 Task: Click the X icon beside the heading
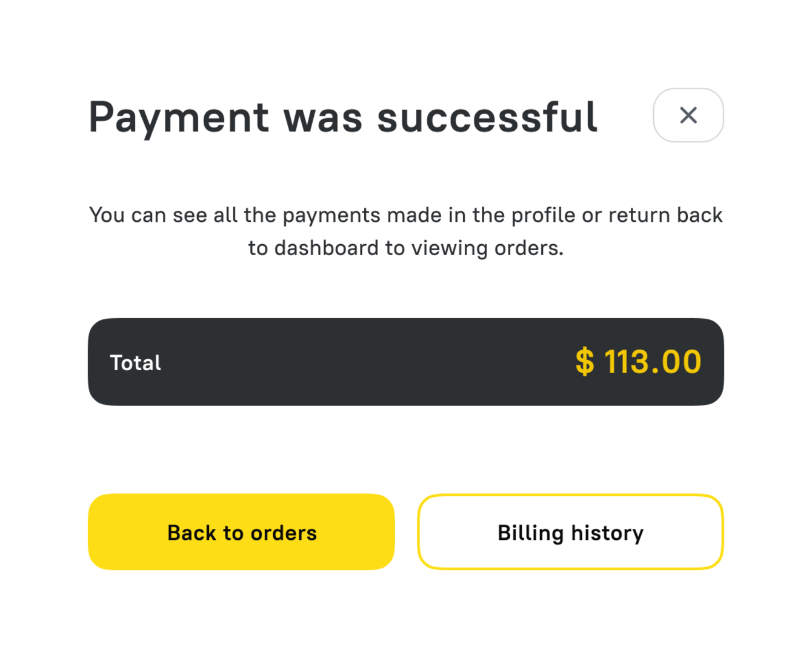[688, 115]
